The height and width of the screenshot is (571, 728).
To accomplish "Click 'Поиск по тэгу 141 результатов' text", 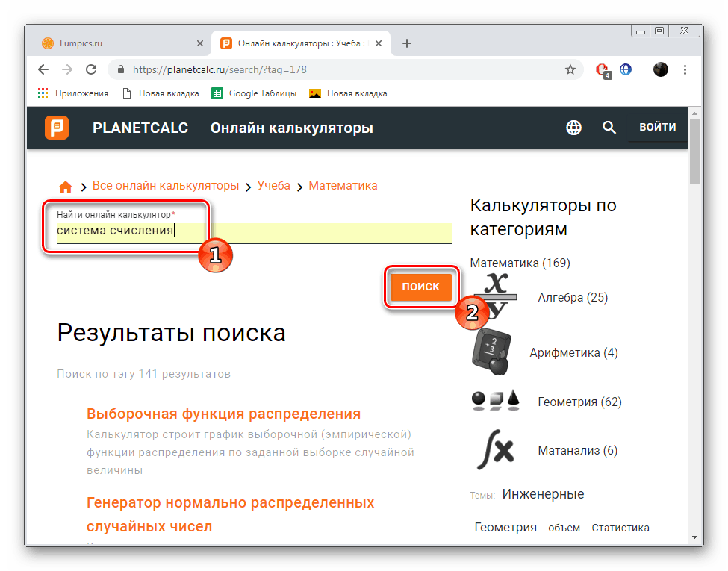I will tap(144, 374).
